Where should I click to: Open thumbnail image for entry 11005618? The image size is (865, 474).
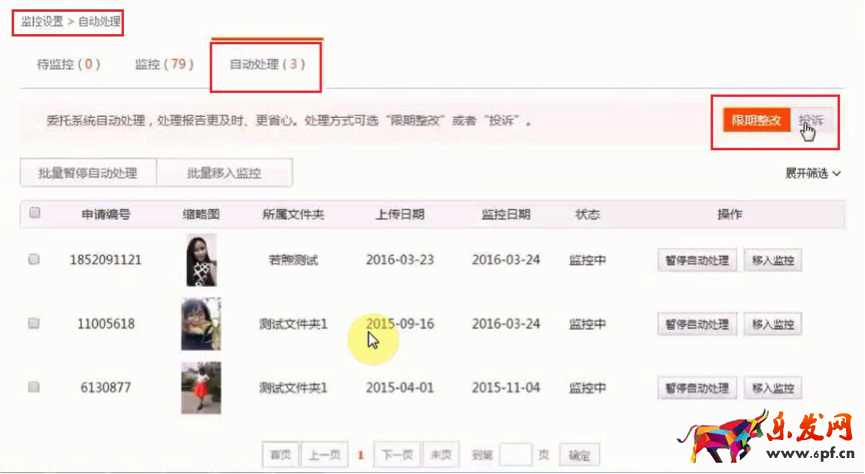click(x=201, y=324)
